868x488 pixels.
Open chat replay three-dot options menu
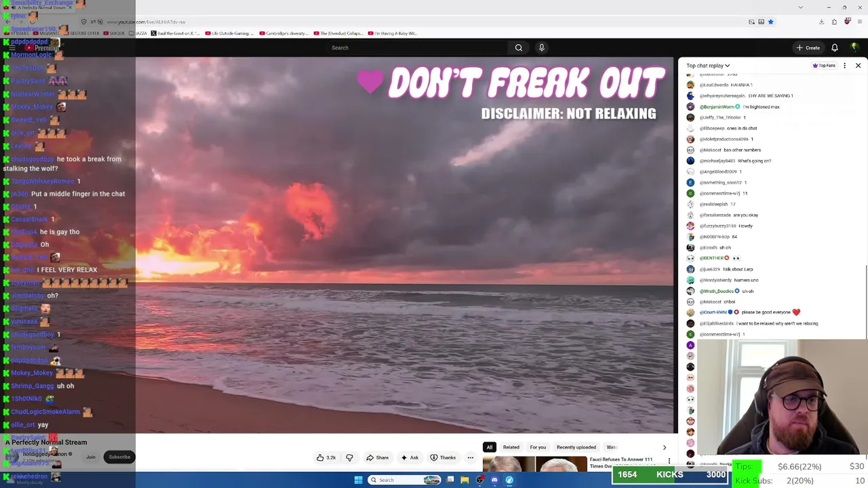(844, 66)
